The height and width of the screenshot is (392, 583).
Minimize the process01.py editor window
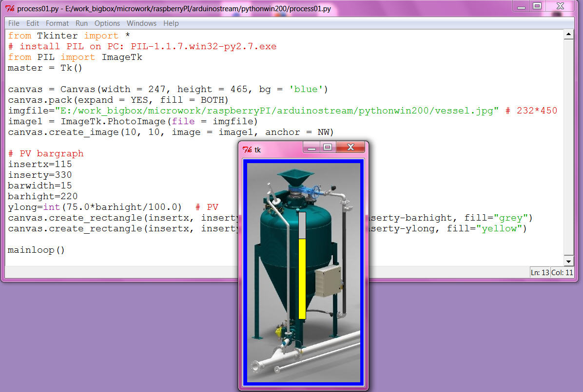click(x=521, y=6)
